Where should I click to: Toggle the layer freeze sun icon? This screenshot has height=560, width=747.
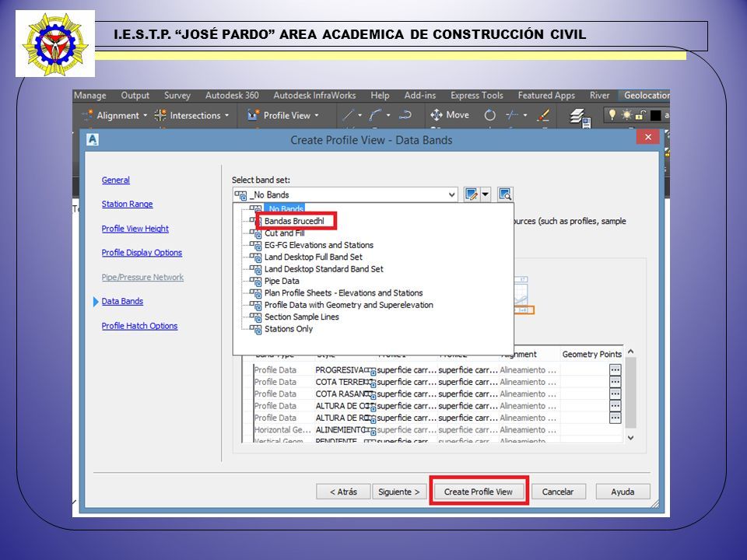(x=626, y=115)
